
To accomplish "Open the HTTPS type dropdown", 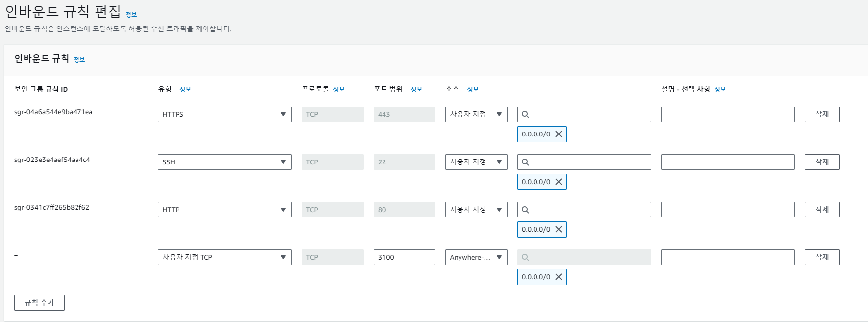I will pos(225,114).
